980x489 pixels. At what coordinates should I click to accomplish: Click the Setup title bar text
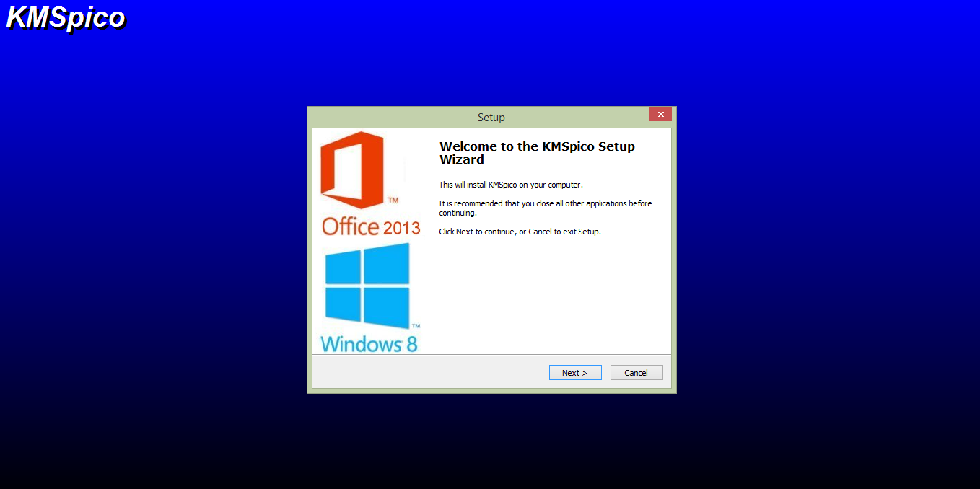click(x=491, y=118)
